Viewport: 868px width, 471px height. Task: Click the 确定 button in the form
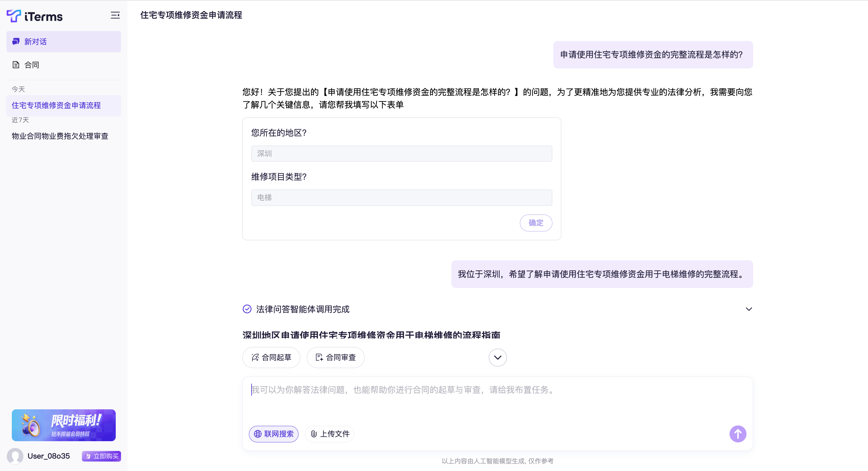coord(536,223)
